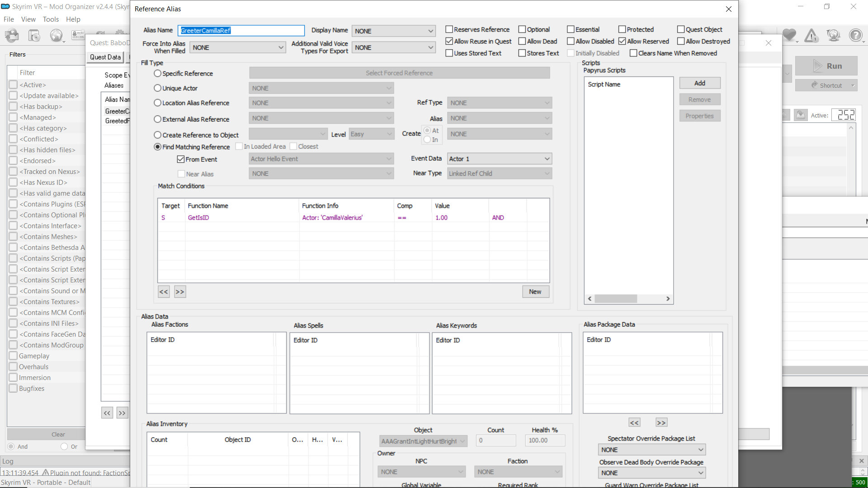Viewport: 868px width, 488px height.
Task: Click previous match condition arrows button
Action: click(x=164, y=292)
